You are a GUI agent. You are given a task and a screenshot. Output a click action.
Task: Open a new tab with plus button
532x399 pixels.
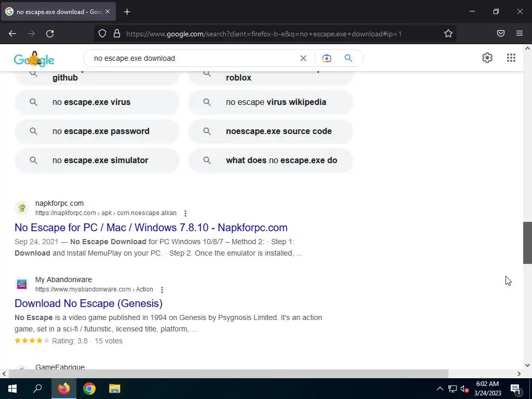tap(127, 12)
